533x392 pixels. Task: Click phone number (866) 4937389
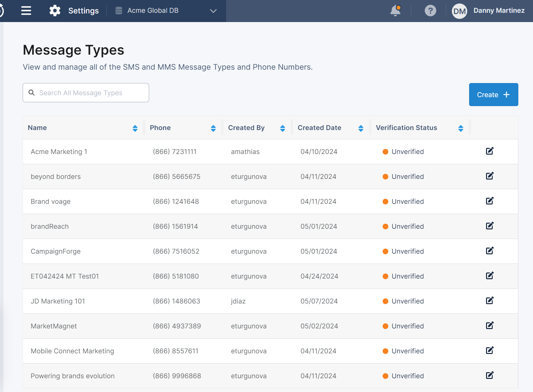(177, 326)
